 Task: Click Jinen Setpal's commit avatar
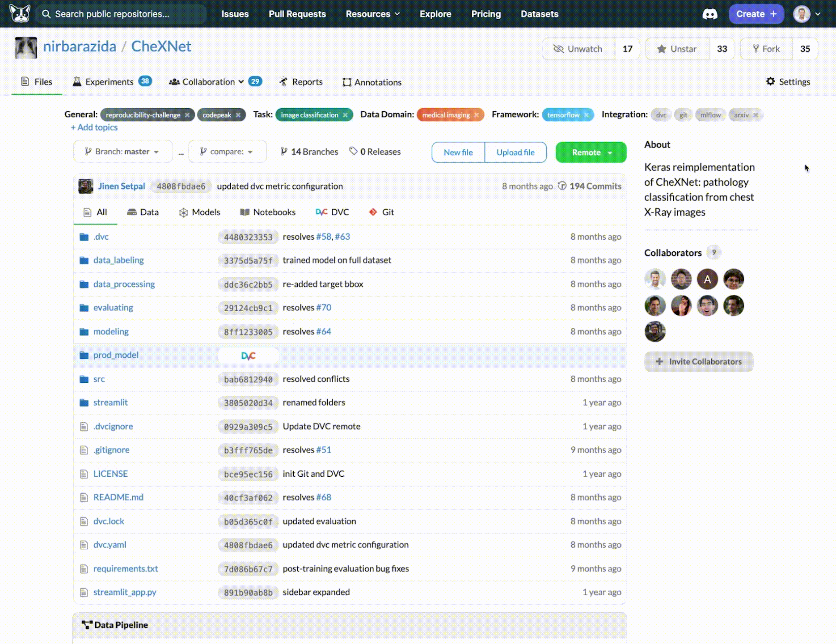click(x=86, y=186)
